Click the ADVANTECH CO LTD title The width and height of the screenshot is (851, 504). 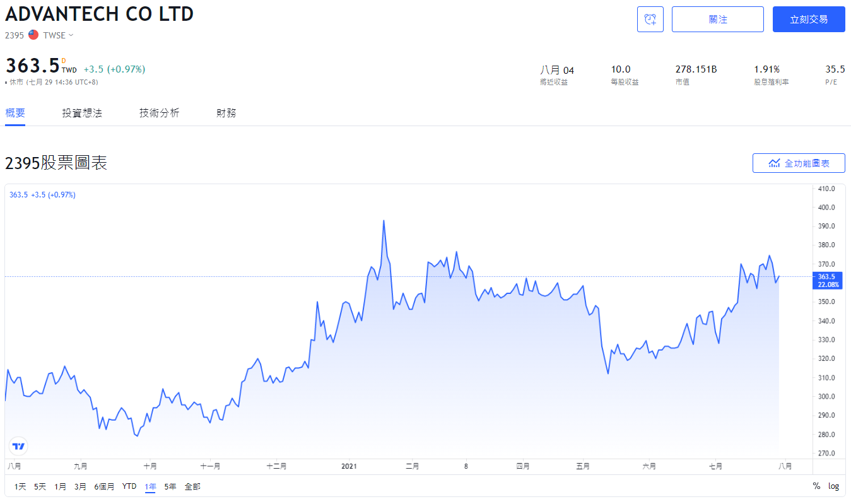[x=100, y=14]
